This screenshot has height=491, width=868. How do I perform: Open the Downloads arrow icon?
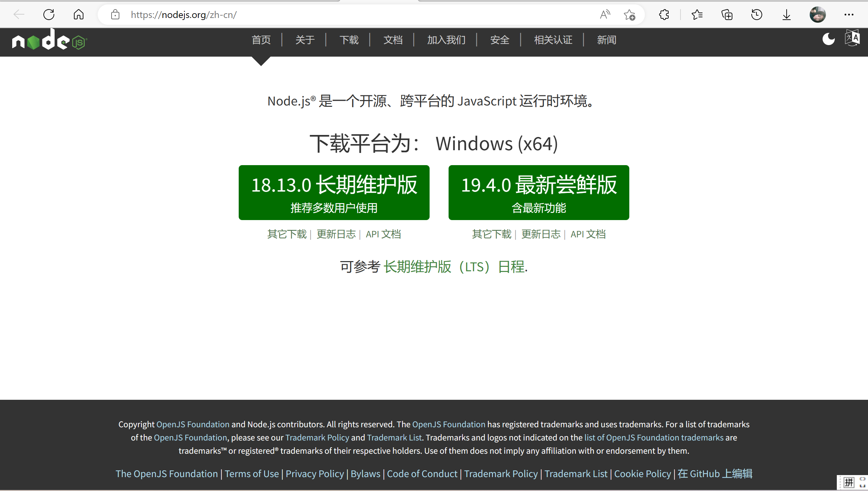click(x=786, y=15)
